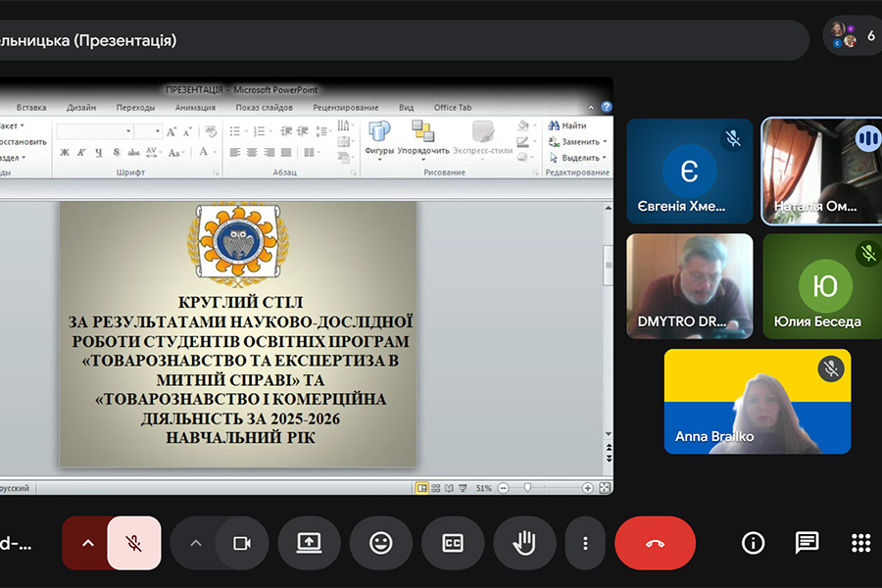
Task: Open more options three-dot menu
Action: coord(585,543)
